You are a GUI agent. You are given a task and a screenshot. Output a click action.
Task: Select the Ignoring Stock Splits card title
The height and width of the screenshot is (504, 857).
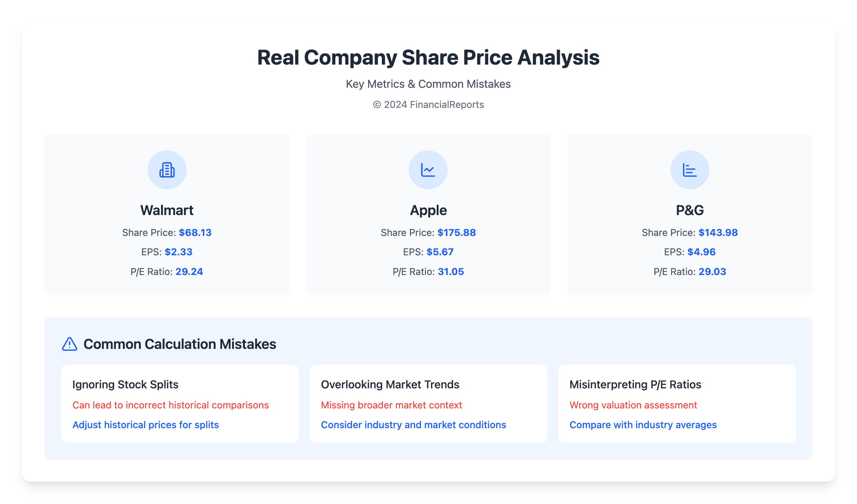125,384
